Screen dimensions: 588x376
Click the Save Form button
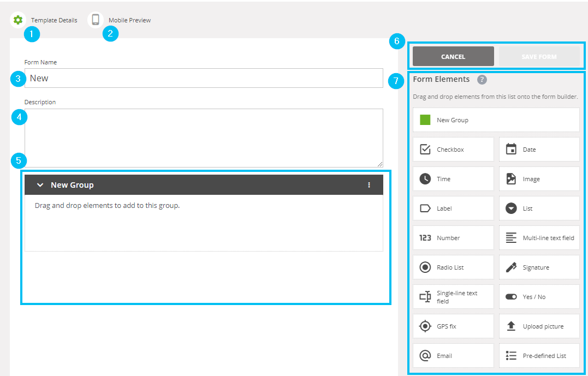[x=540, y=56]
